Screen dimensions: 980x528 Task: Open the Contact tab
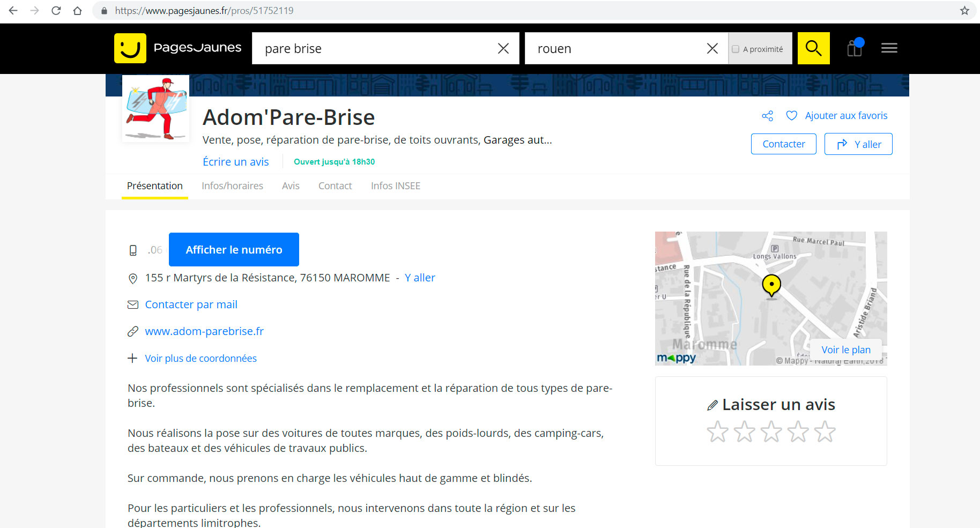335,186
